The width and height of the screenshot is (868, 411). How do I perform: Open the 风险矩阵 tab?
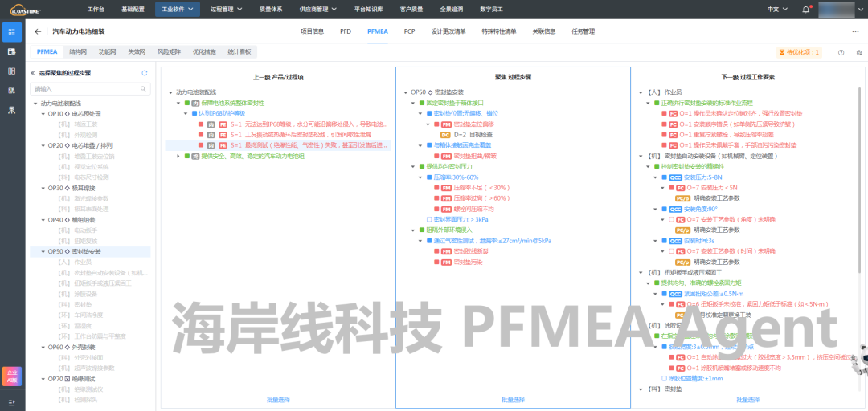pos(169,52)
